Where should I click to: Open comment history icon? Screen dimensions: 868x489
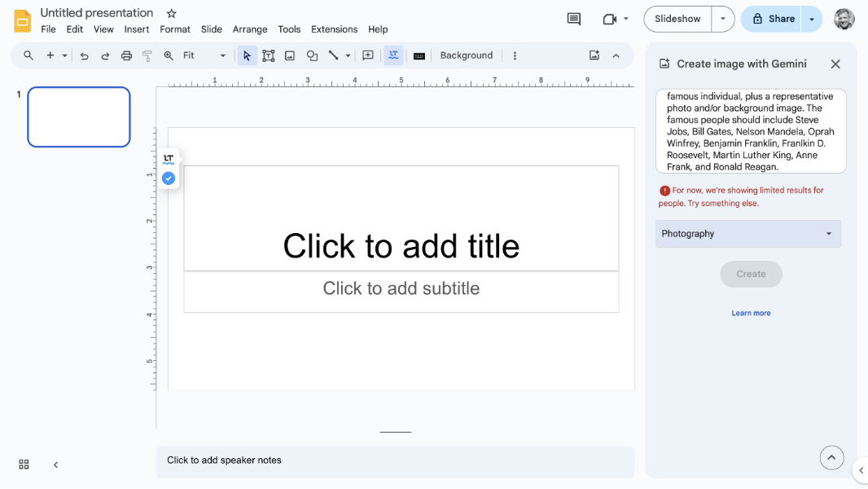tap(574, 19)
